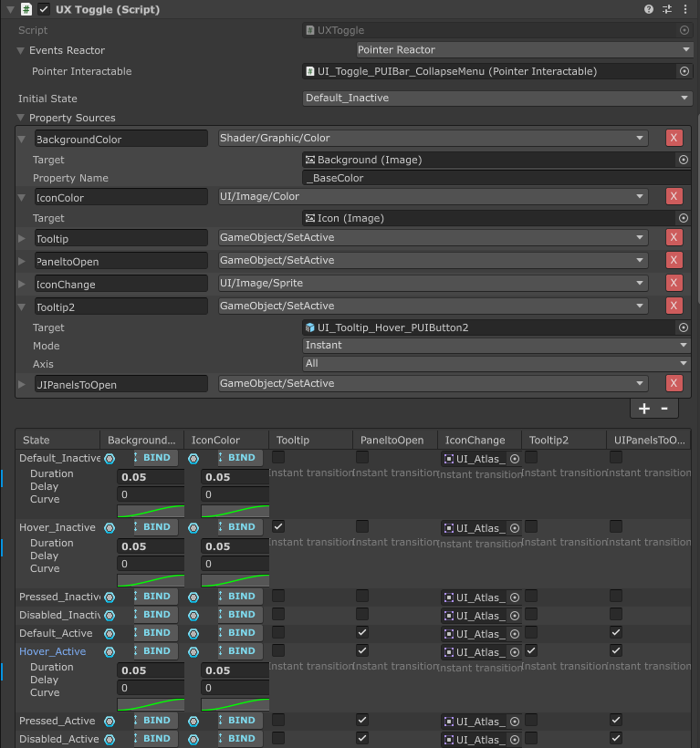The width and height of the screenshot is (700, 748).
Task: Uncheck PaneltoOpen for the Pressed_Active state
Action: 362,721
